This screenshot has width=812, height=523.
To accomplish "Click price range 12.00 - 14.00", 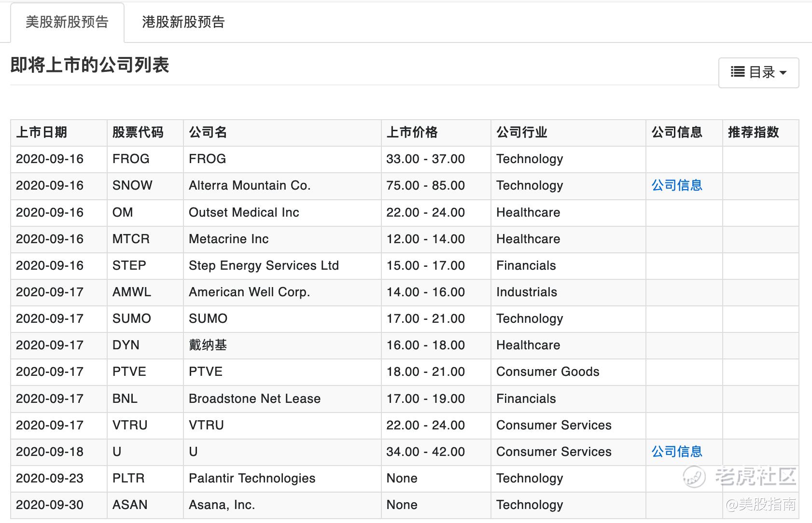I will 426,239.
